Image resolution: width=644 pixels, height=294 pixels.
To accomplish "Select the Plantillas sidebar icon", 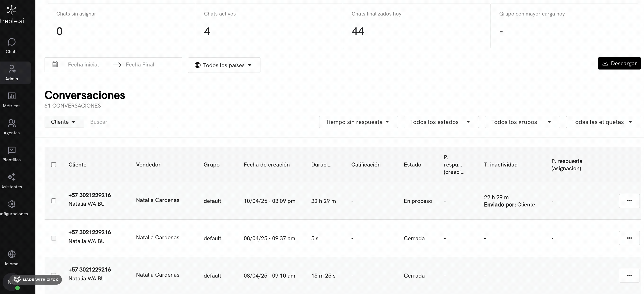I will point(11,150).
